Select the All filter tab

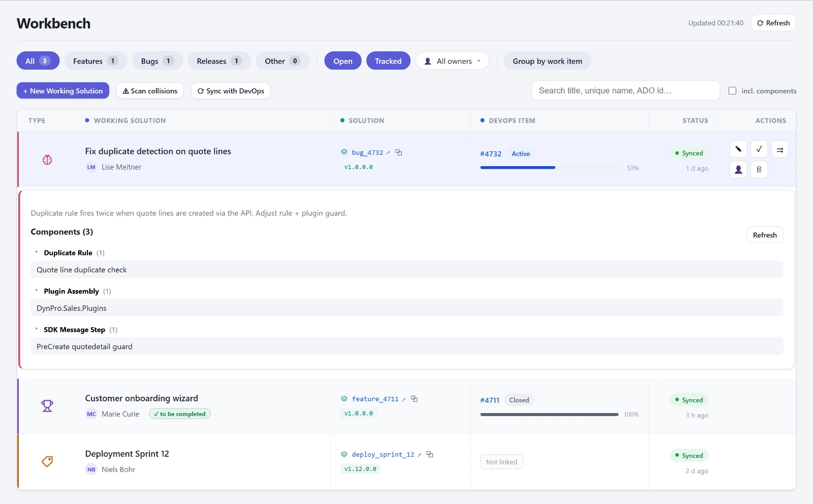click(x=38, y=61)
